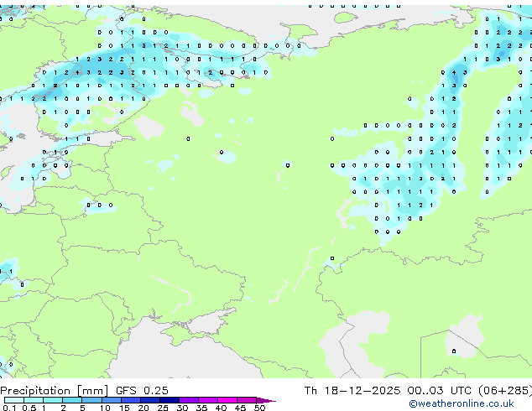This screenshot has width=532, height=411.
Task: Select the 'GFS 0.25' model label
Action: [x=142, y=391]
